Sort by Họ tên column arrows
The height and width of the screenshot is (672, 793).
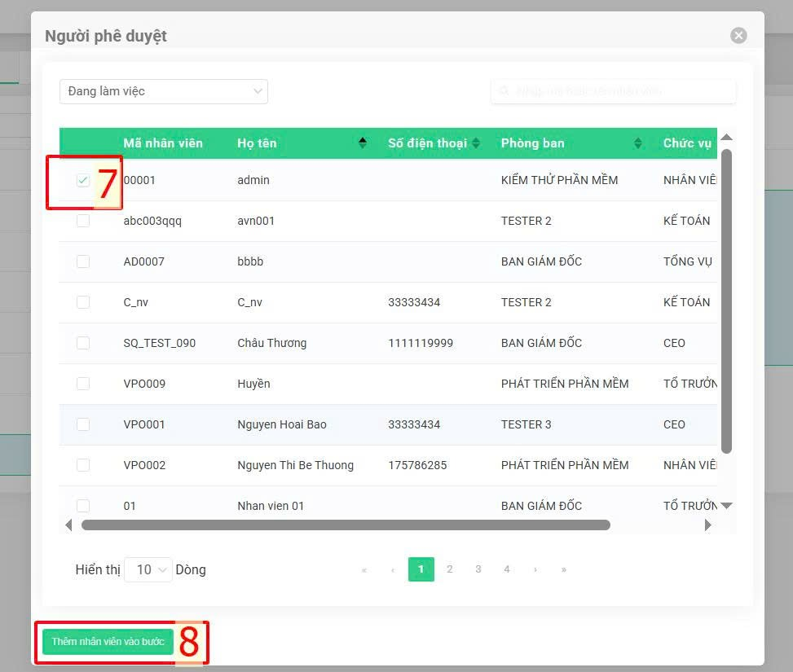pyautogui.click(x=362, y=143)
